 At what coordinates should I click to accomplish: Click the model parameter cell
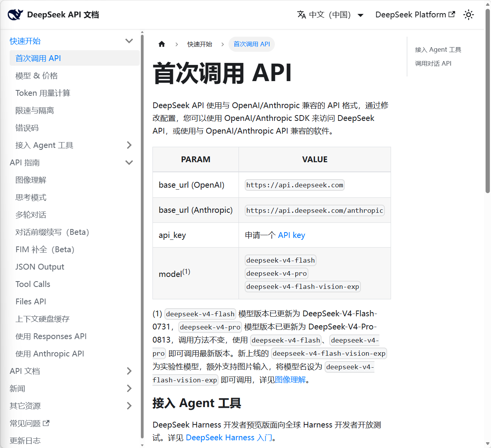coord(196,273)
